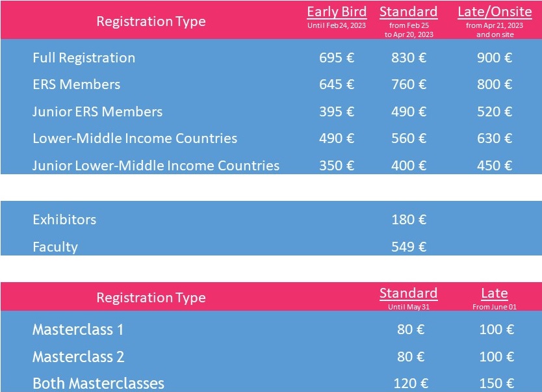
Task: Select the ERS Members row label
Action: tap(77, 85)
